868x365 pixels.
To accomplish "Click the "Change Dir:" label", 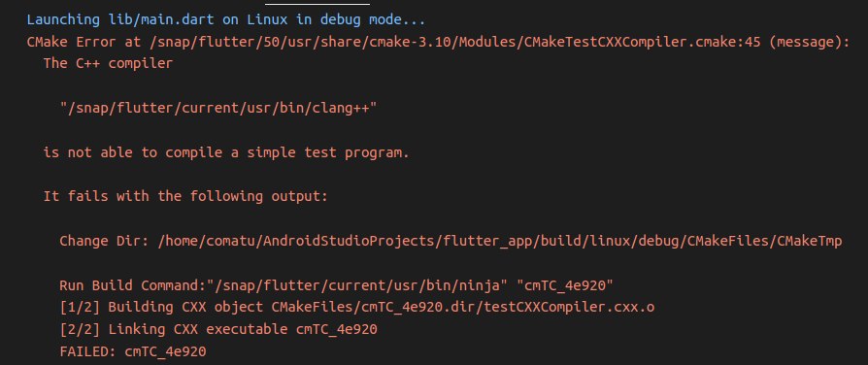I will pos(104,241).
